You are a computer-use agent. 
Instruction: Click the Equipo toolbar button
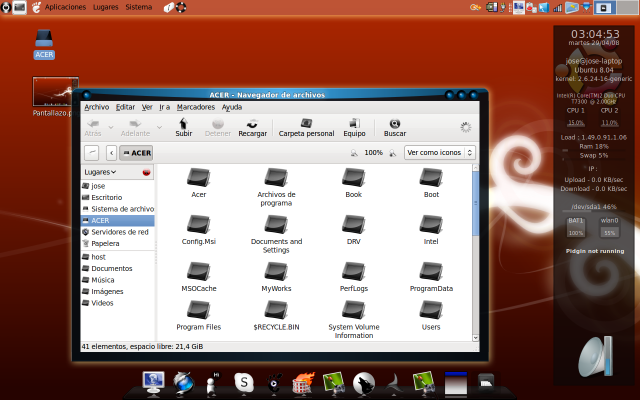pyautogui.click(x=354, y=127)
